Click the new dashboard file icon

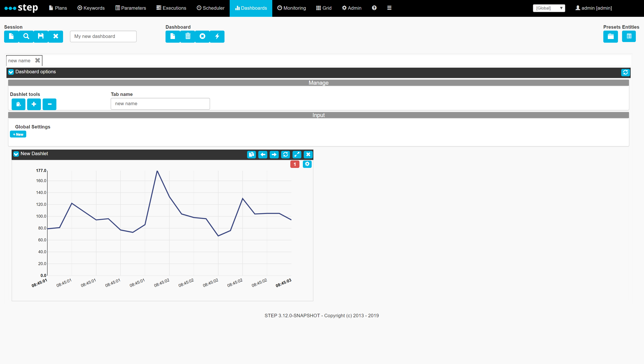pyautogui.click(x=173, y=37)
